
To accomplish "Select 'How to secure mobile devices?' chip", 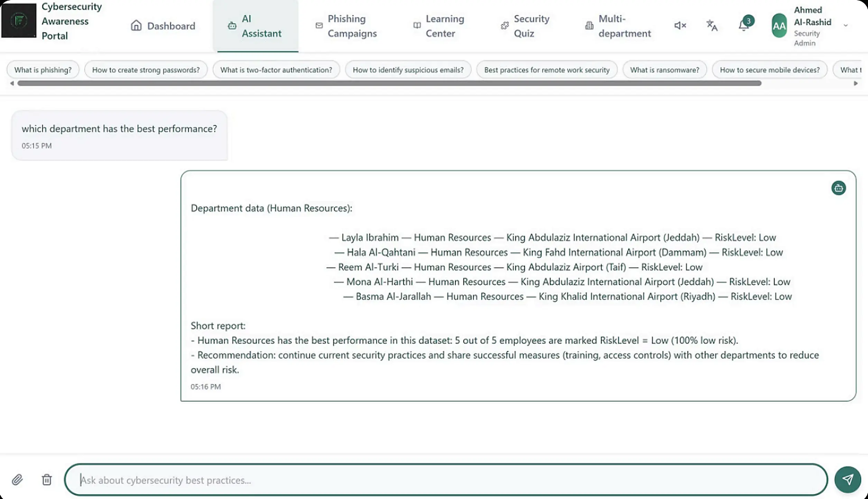I will 770,70.
